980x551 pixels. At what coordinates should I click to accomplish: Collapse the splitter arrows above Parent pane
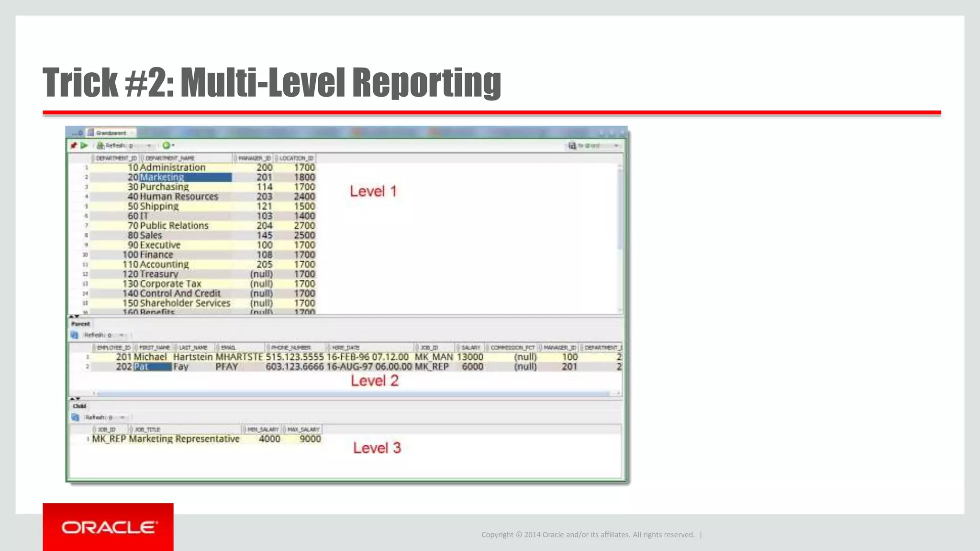coord(74,316)
